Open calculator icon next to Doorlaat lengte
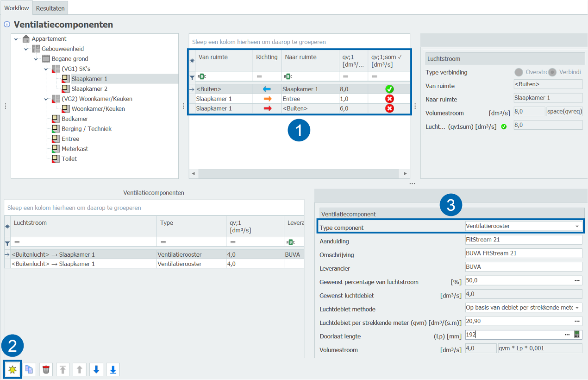 point(577,335)
